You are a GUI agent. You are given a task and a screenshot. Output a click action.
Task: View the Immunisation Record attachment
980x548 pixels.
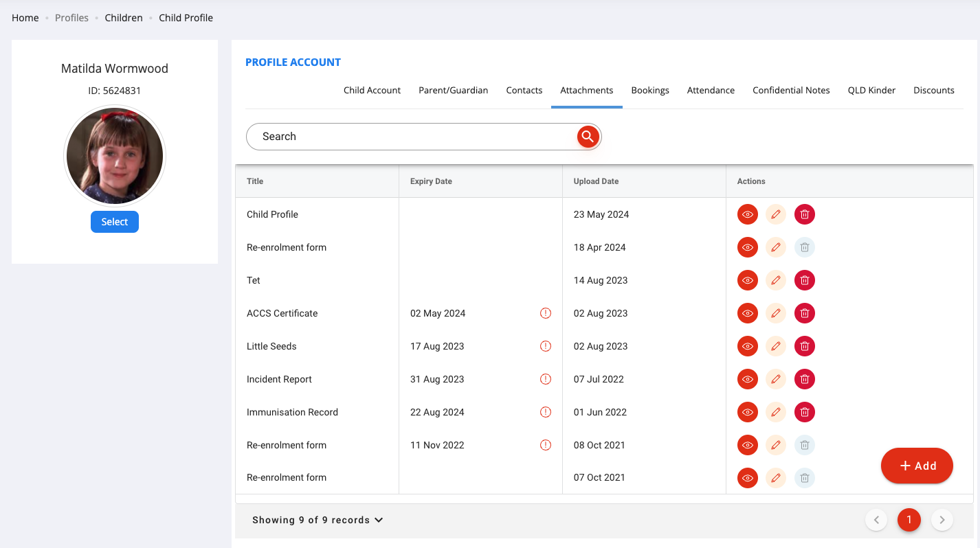[748, 412]
